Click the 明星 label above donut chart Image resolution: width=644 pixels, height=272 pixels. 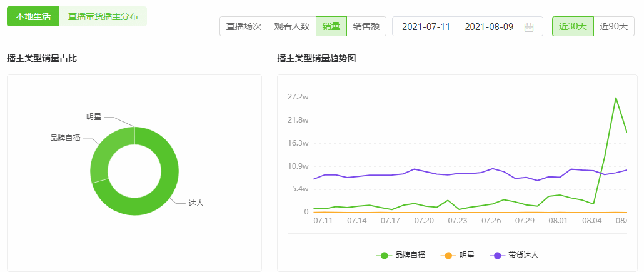pyautogui.click(x=94, y=117)
